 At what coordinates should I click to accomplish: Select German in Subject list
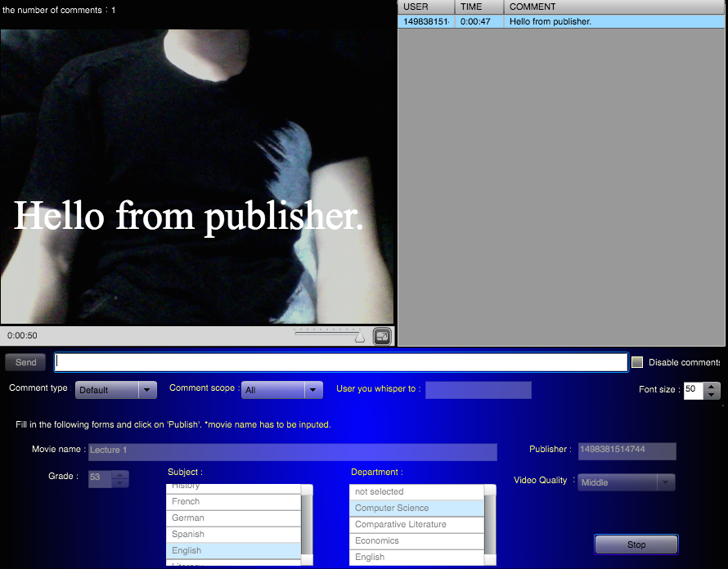point(234,518)
